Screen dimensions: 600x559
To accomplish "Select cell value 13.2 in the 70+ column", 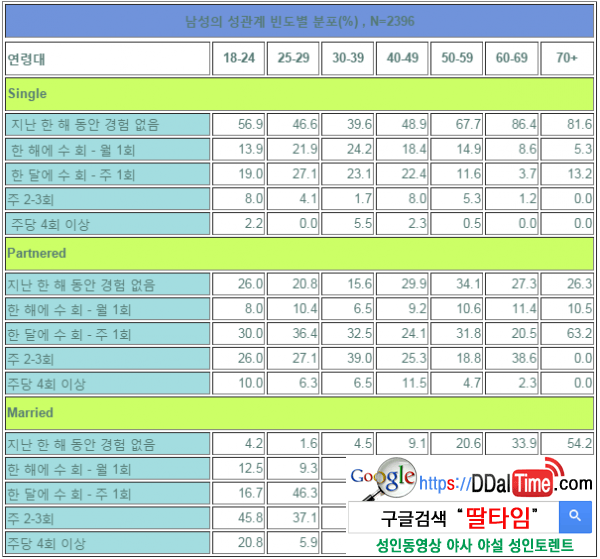I will click(x=567, y=174).
